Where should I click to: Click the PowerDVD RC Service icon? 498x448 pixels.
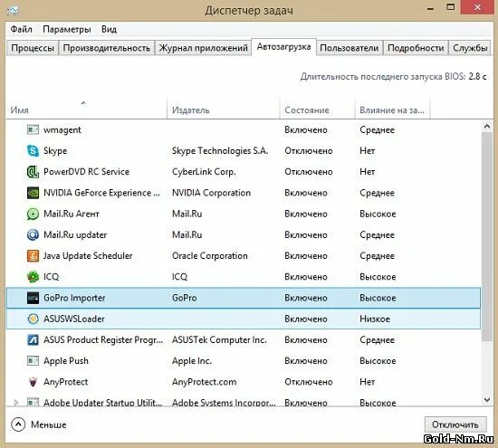pos(33,172)
